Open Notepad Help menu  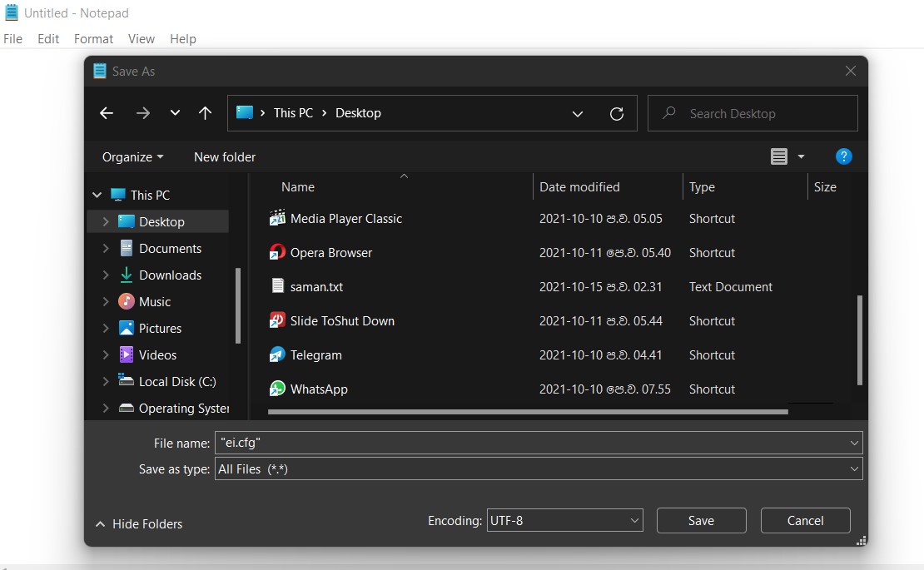click(x=182, y=39)
